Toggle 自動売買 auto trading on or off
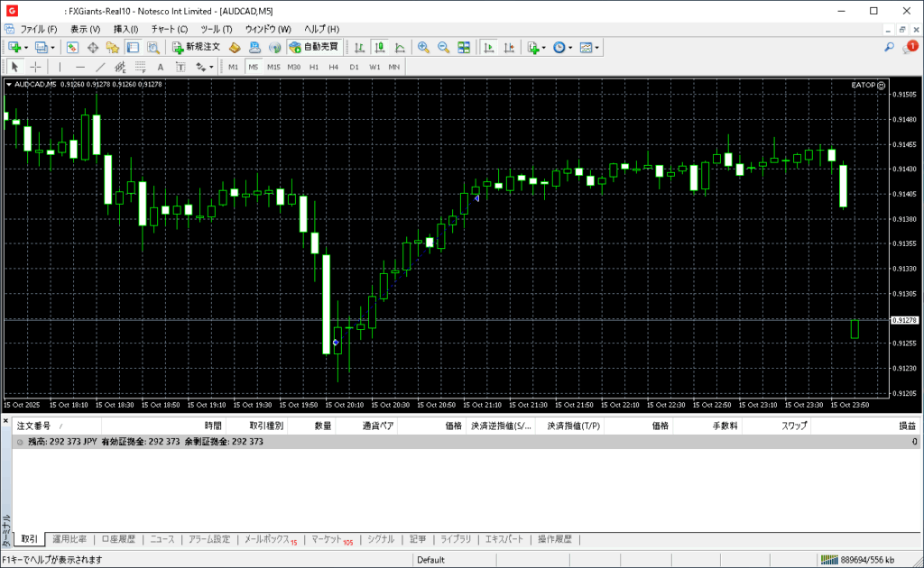 click(313, 47)
